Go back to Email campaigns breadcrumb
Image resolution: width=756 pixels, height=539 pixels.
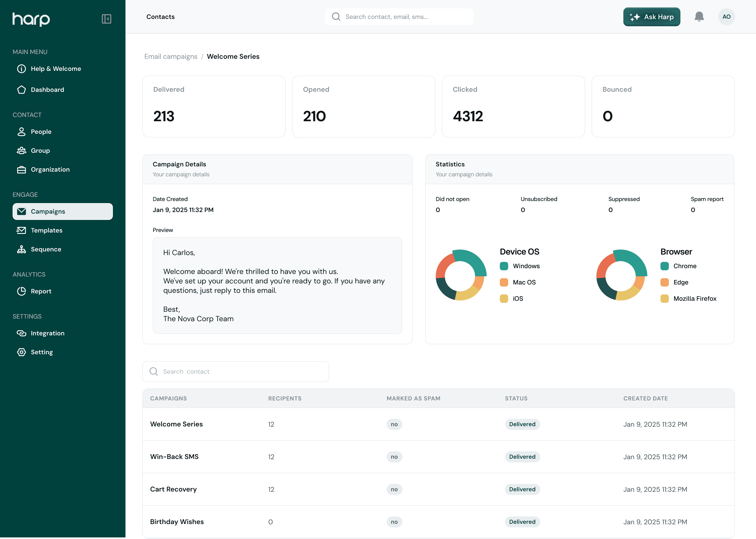[x=171, y=56]
